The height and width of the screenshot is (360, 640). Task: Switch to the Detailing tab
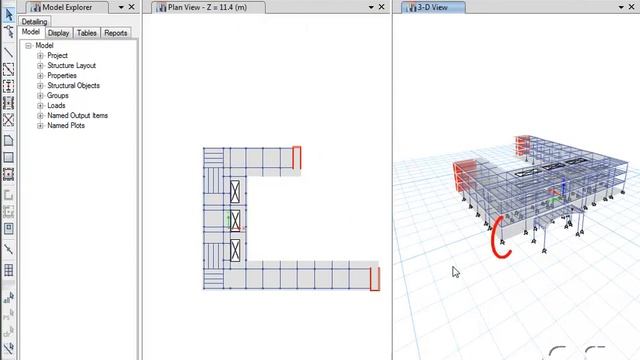coord(34,22)
